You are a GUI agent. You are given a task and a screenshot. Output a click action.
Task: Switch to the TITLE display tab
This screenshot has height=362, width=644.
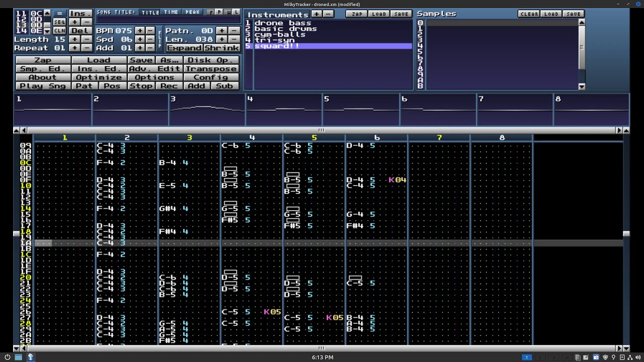tap(150, 12)
